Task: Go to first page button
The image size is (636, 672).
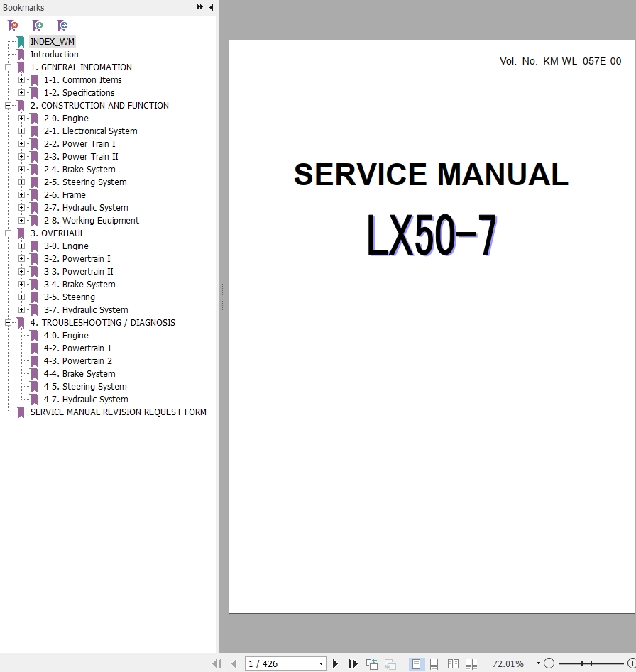Action: (x=217, y=664)
